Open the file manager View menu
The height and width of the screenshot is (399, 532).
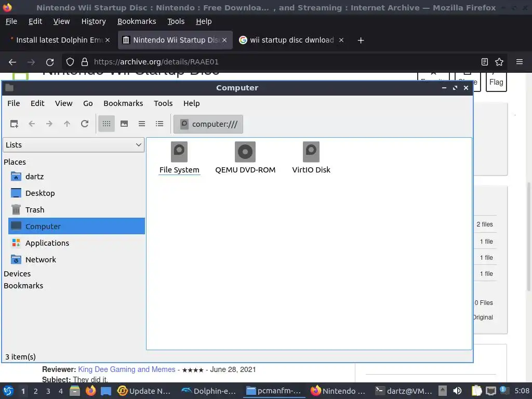64,103
